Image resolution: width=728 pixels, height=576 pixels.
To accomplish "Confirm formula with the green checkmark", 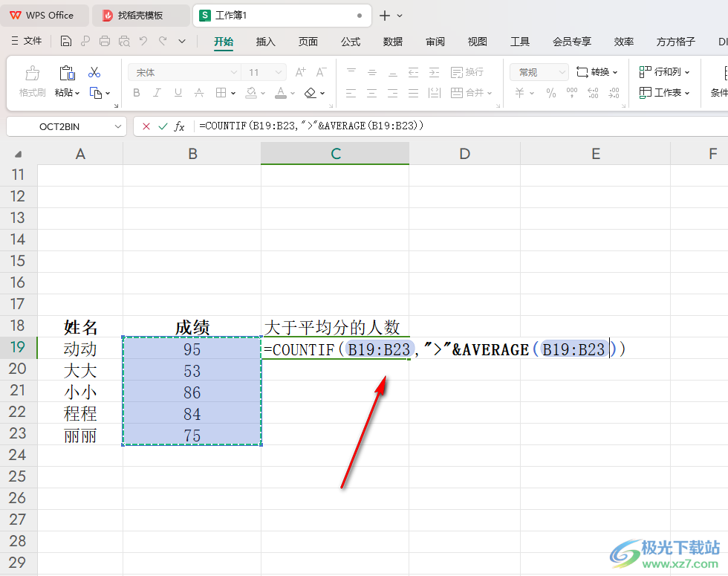I will coord(163,126).
